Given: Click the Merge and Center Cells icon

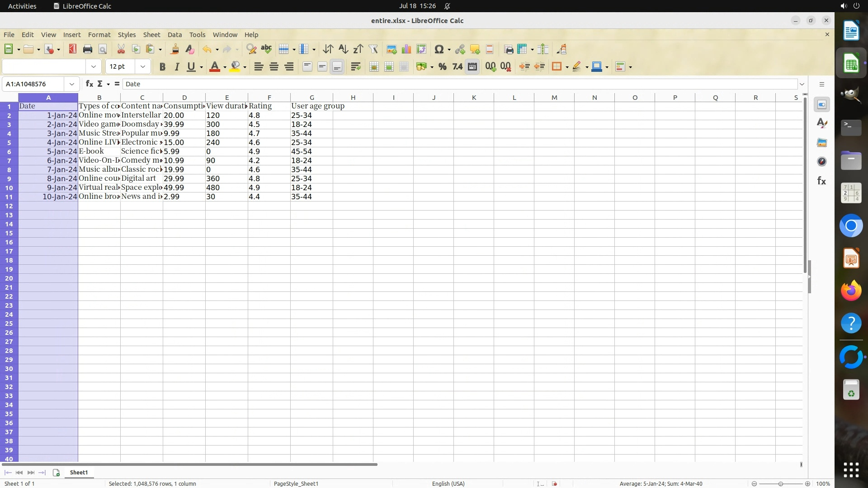Looking at the screenshot, I should (x=374, y=67).
